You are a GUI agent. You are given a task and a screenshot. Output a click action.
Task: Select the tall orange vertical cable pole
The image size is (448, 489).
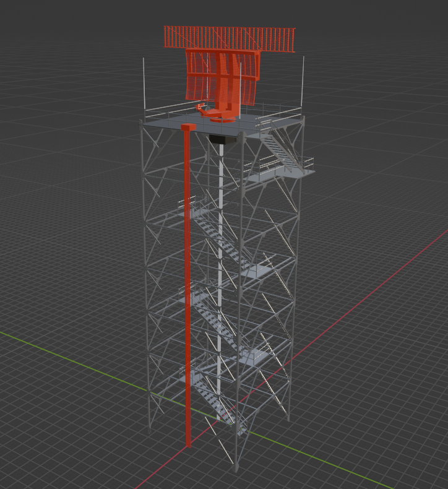(188, 285)
